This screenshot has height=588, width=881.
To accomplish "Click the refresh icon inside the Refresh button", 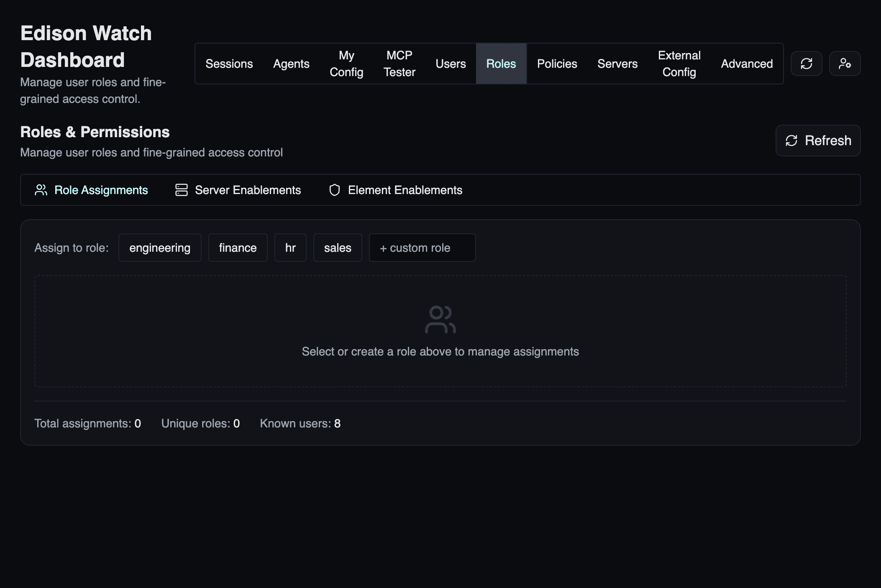I will [x=792, y=141].
